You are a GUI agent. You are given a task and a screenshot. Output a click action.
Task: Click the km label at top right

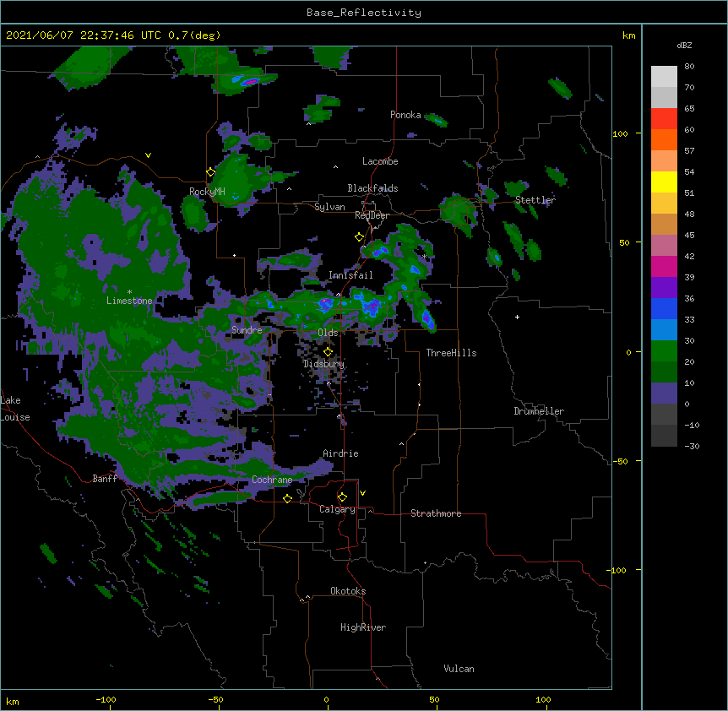click(629, 35)
